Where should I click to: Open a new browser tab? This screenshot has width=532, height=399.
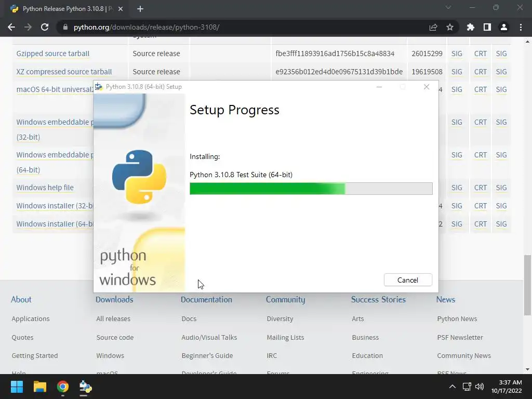[140, 9]
